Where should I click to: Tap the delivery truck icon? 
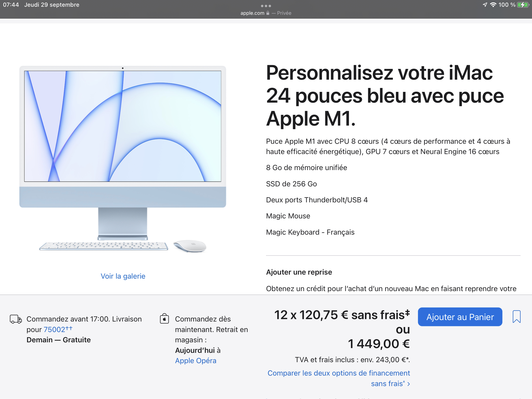tap(16, 319)
